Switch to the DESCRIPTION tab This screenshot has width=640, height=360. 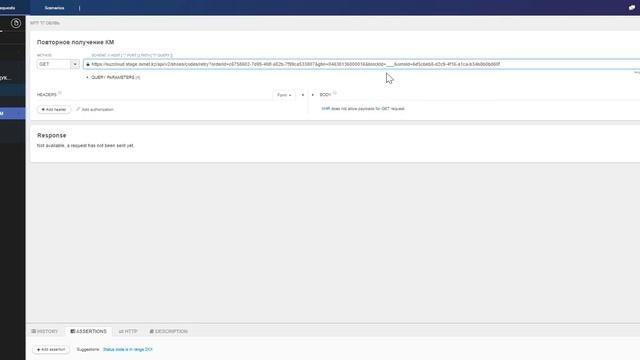(x=169, y=331)
